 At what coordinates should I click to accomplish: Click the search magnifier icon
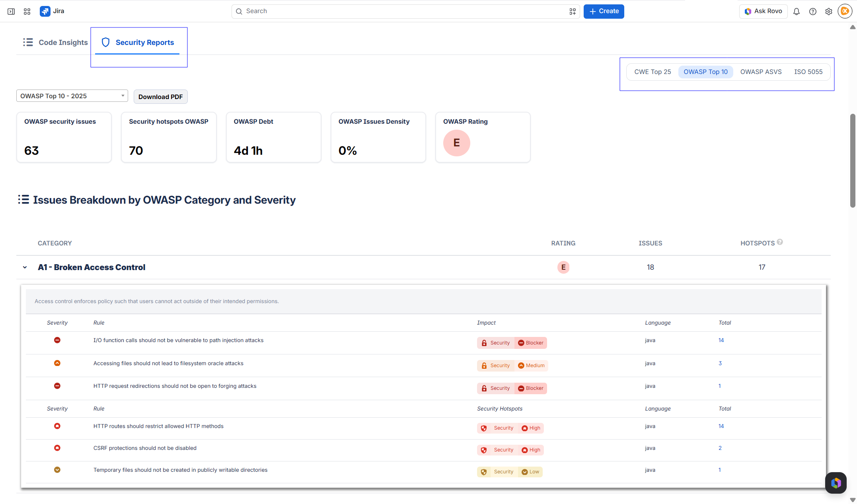[239, 12]
